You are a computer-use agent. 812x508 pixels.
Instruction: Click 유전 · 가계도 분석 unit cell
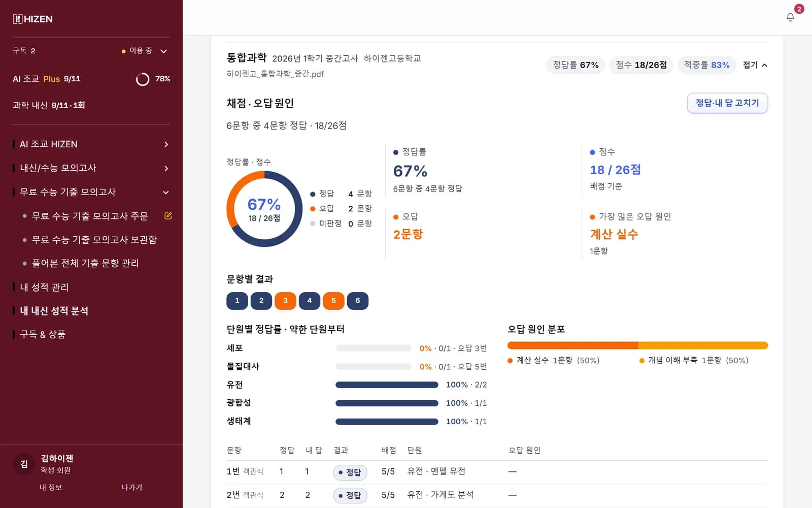[x=441, y=495]
